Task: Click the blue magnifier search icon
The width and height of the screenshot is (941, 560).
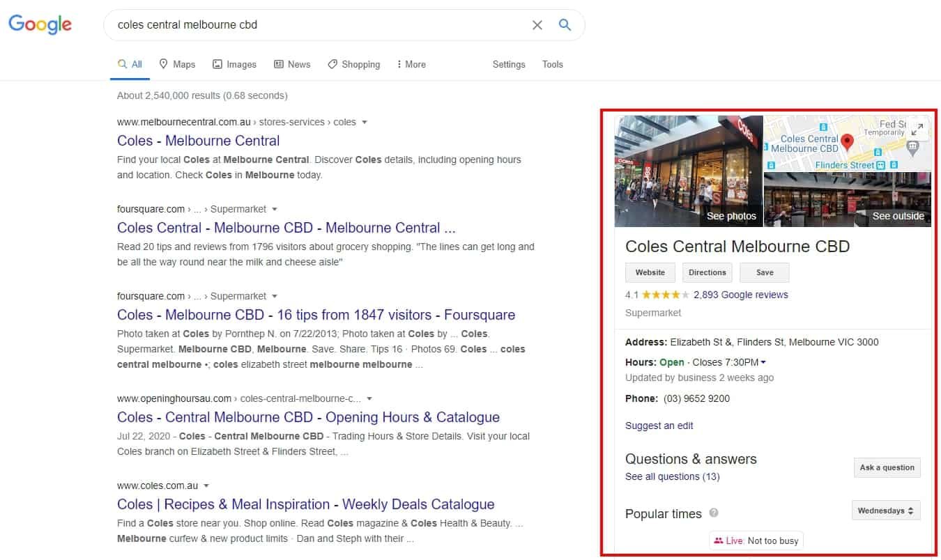Action: tap(565, 25)
